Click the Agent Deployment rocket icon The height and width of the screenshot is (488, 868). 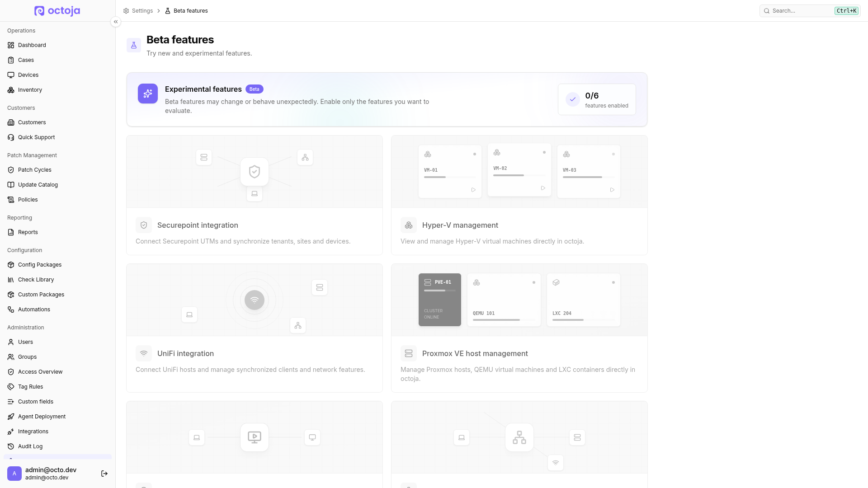pos(11,417)
